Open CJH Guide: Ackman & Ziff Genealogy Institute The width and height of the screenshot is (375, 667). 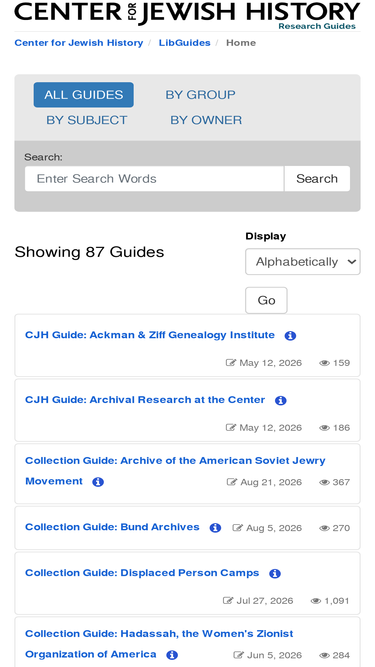[150, 335]
